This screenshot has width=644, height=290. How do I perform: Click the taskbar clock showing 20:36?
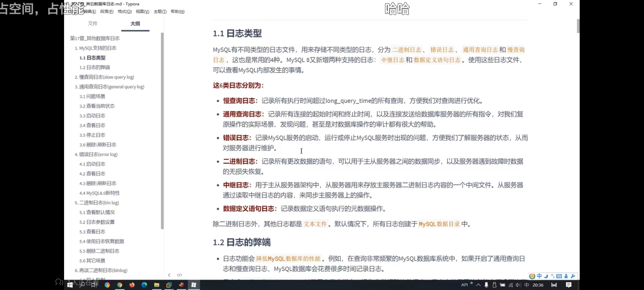click(x=538, y=285)
